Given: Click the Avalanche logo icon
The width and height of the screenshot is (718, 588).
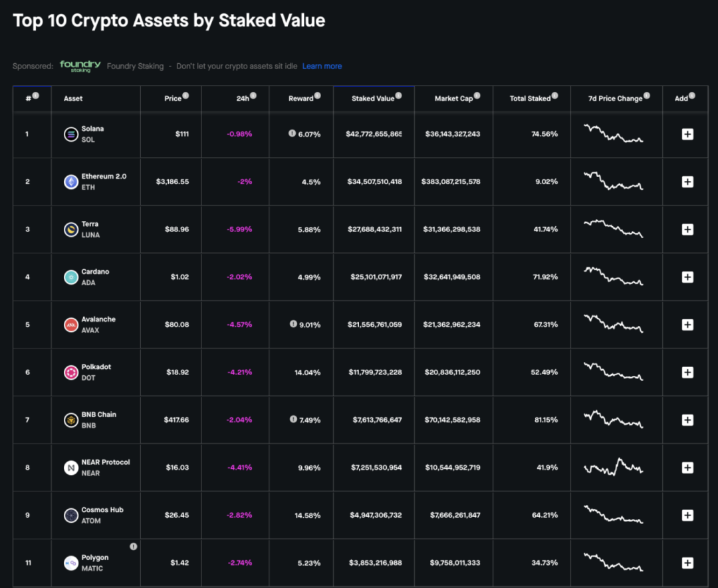Looking at the screenshot, I should (70, 325).
